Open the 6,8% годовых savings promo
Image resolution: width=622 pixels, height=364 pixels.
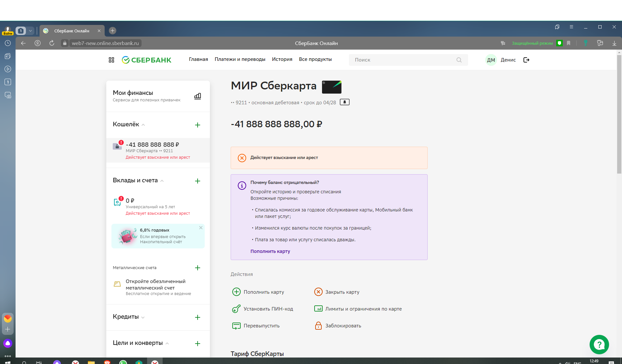[x=158, y=236]
